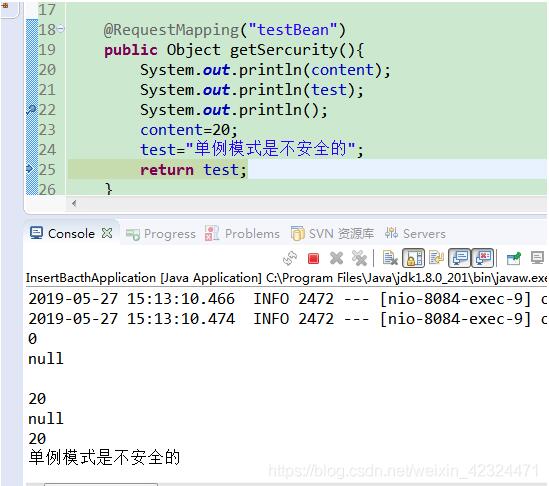
Task: Switch to the Progress tab
Action: [x=161, y=234]
